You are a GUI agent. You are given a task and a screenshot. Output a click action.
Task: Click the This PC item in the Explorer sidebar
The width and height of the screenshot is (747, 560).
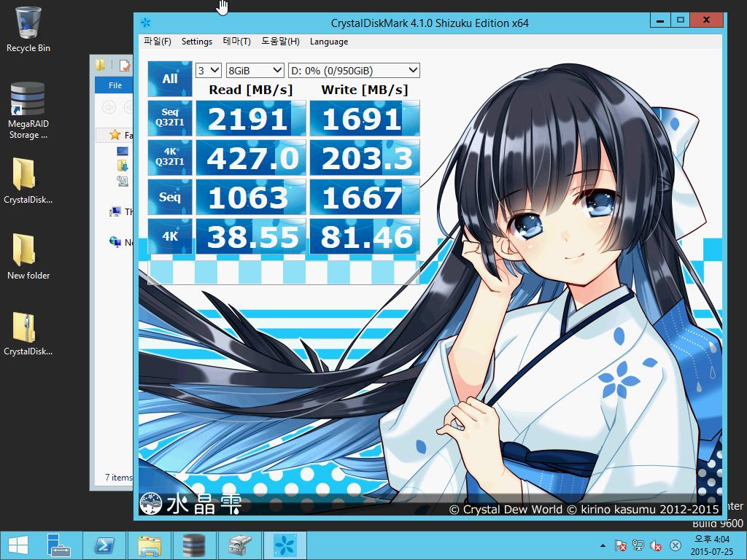[x=121, y=211]
